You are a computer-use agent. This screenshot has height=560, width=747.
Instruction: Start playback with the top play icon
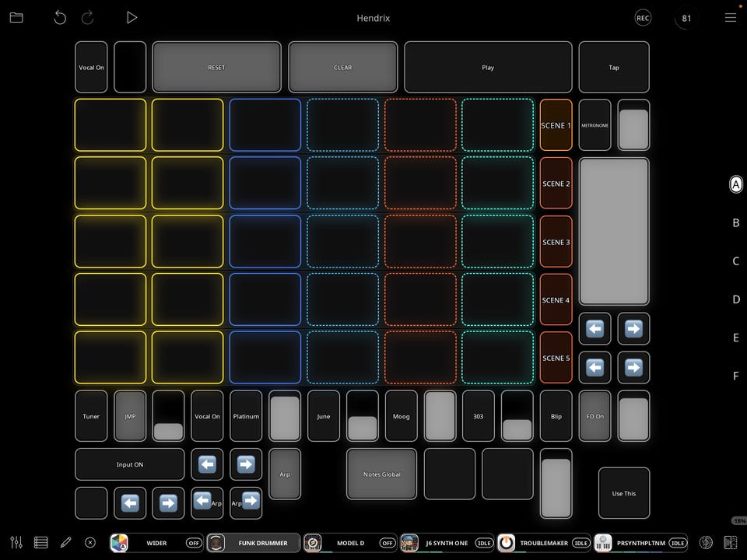pos(132,18)
